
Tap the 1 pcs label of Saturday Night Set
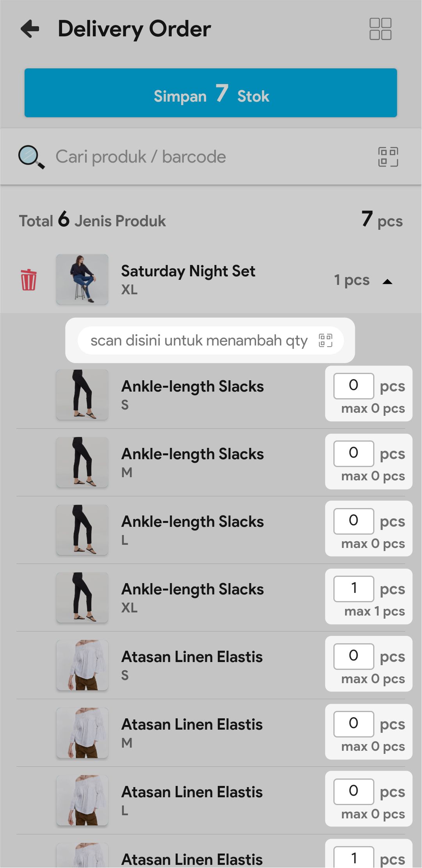(x=352, y=280)
